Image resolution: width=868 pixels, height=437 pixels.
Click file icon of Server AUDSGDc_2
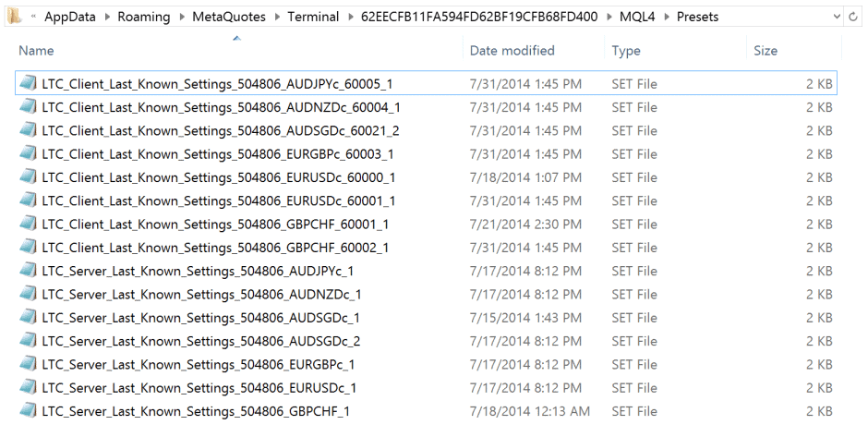tap(29, 341)
